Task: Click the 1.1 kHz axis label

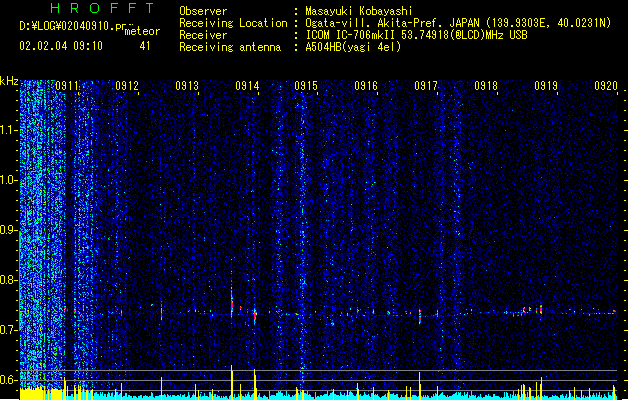Action: click(8, 130)
